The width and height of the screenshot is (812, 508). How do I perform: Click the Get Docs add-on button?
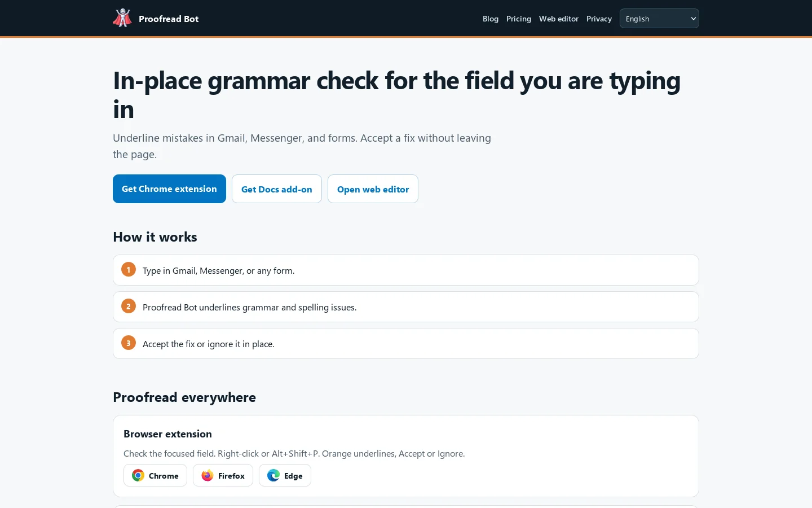[x=277, y=189]
